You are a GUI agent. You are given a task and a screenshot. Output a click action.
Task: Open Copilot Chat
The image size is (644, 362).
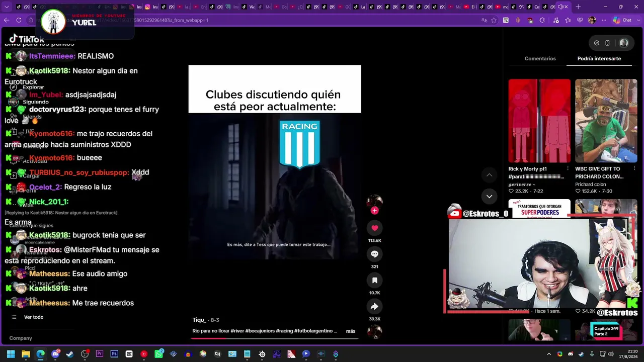coord(622,20)
